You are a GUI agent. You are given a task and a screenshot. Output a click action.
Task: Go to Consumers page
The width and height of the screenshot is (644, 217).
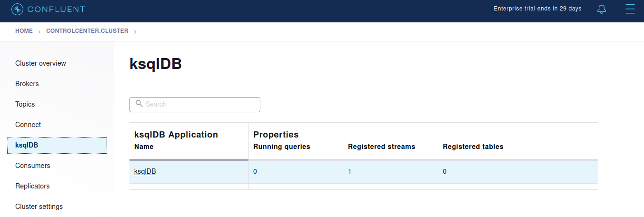pos(32,166)
